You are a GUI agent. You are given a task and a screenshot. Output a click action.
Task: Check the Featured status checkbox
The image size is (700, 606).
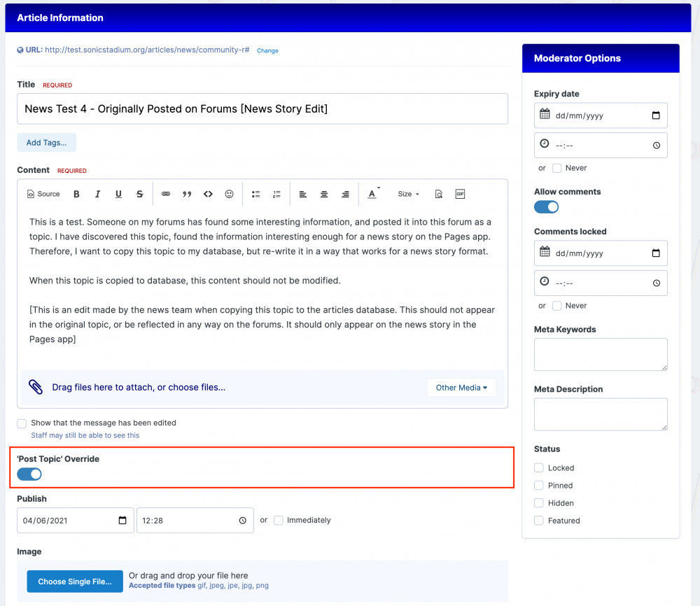(539, 521)
